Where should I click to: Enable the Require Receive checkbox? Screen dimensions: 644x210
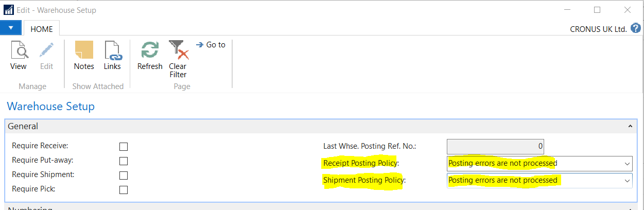pos(124,146)
